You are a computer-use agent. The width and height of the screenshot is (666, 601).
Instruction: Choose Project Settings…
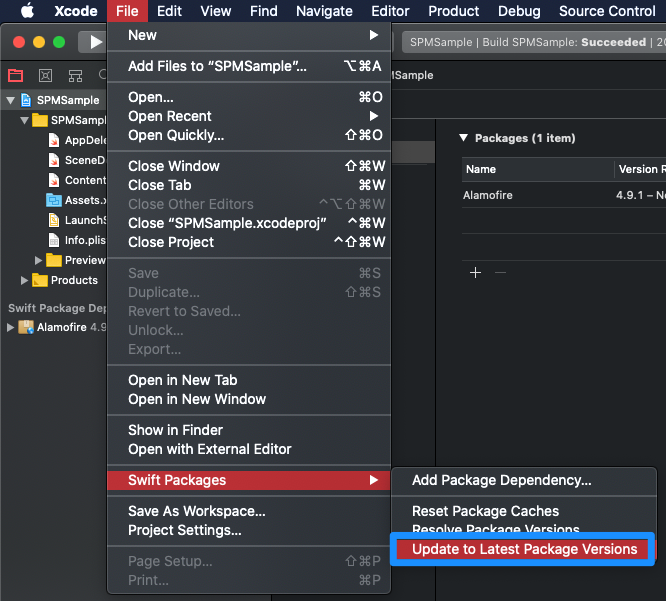click(249, 530)
